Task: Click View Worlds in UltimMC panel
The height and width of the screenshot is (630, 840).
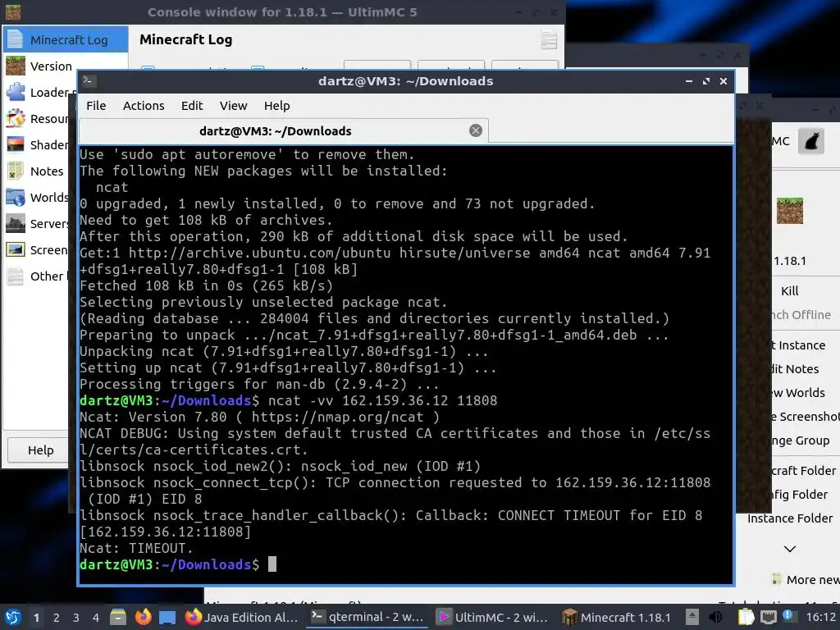Action: point(799,393)
